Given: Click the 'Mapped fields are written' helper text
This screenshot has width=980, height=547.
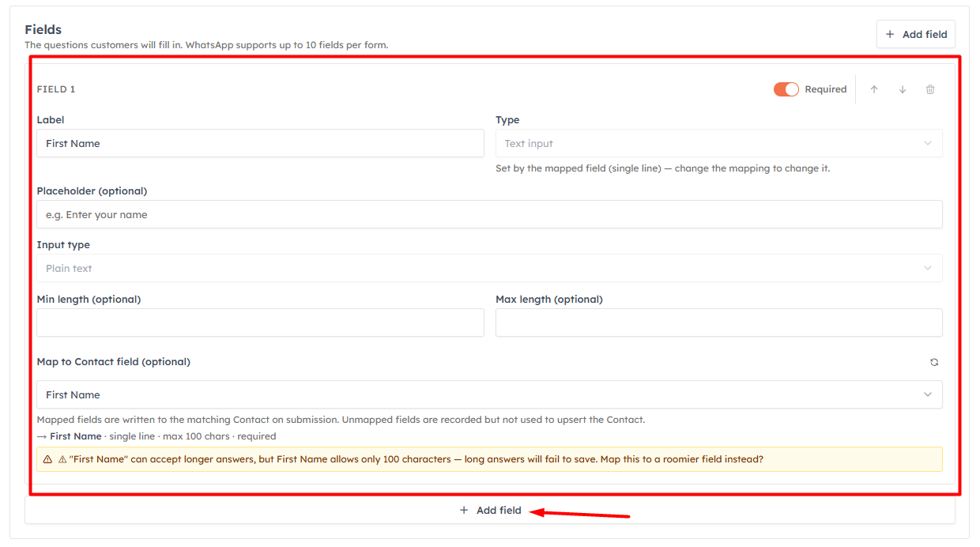Looking at the screenshot, I should (x=341, y=420).
